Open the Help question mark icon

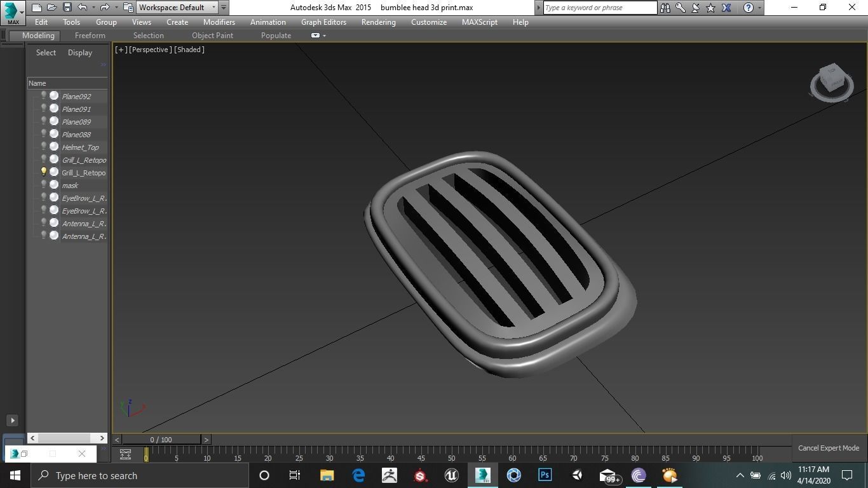[x=749, y=8]
